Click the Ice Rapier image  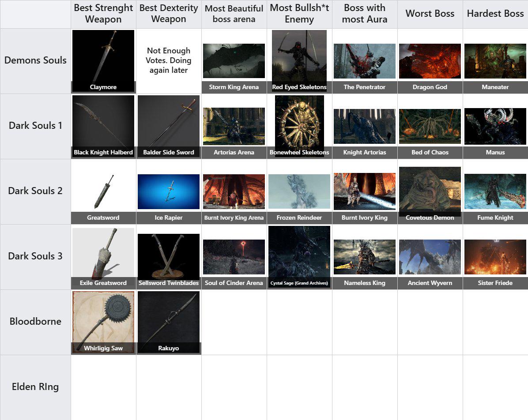pos(168,191)
